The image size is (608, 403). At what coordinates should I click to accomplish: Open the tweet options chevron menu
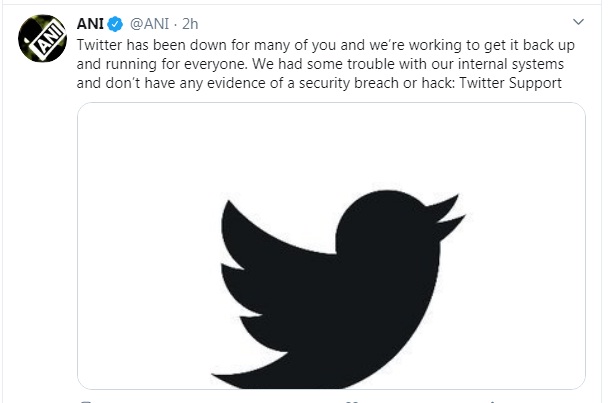click(x=578, y=22)
